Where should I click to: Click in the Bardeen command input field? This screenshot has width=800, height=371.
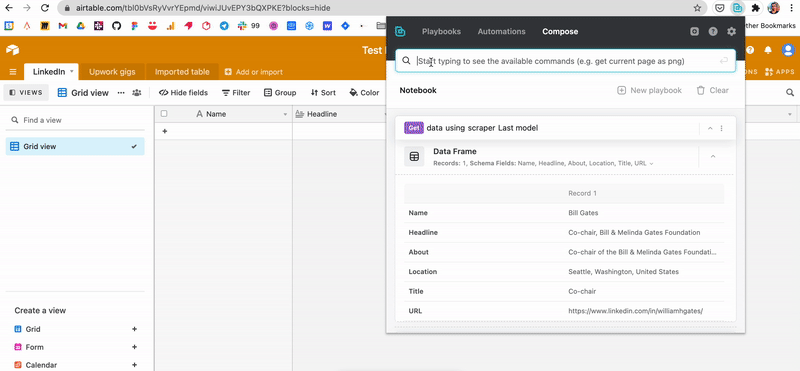[x=565, y=61]
